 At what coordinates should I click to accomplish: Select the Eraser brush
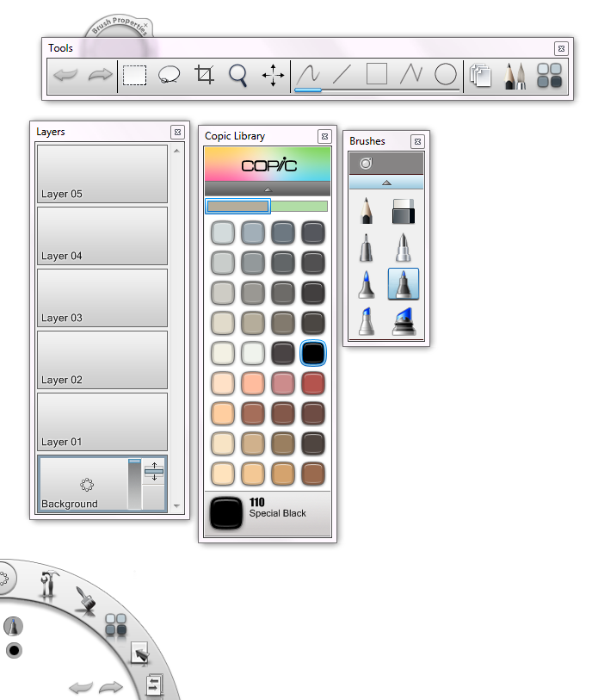point(404,211)
